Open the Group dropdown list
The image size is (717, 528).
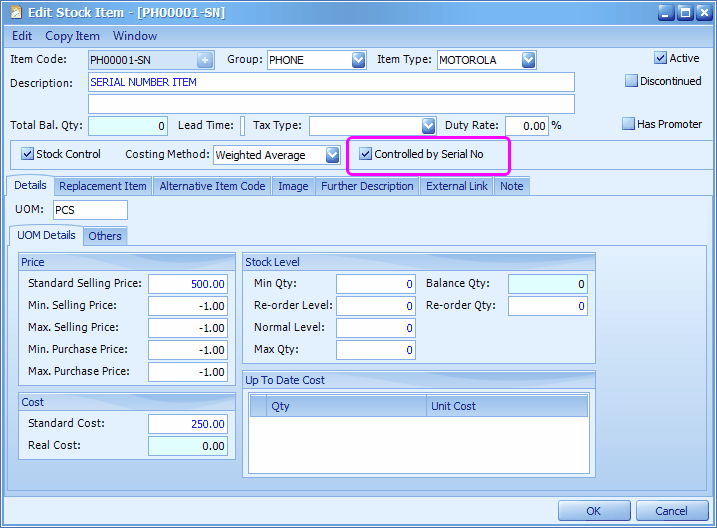coord(358,60)
